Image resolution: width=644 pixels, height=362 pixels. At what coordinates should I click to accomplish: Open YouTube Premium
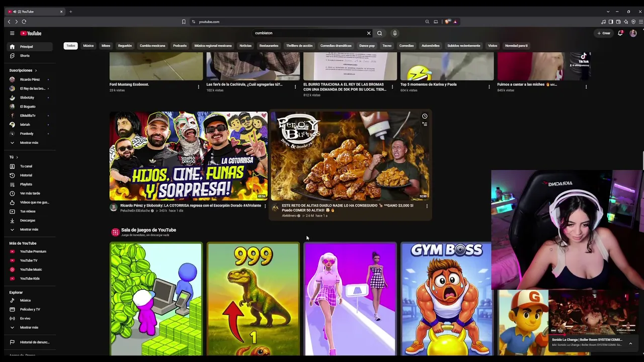click(x=30, y=251)
